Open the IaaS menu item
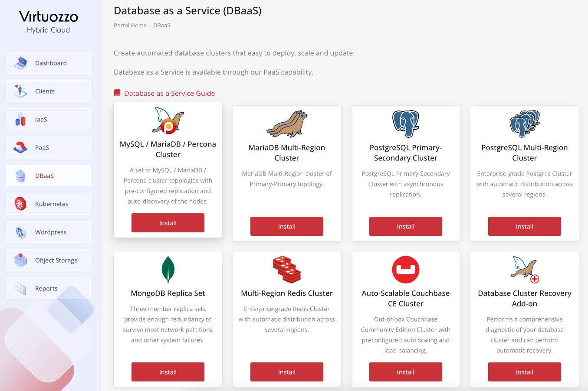The height and width of the screenshot is (391, 588). coord(48,119)
